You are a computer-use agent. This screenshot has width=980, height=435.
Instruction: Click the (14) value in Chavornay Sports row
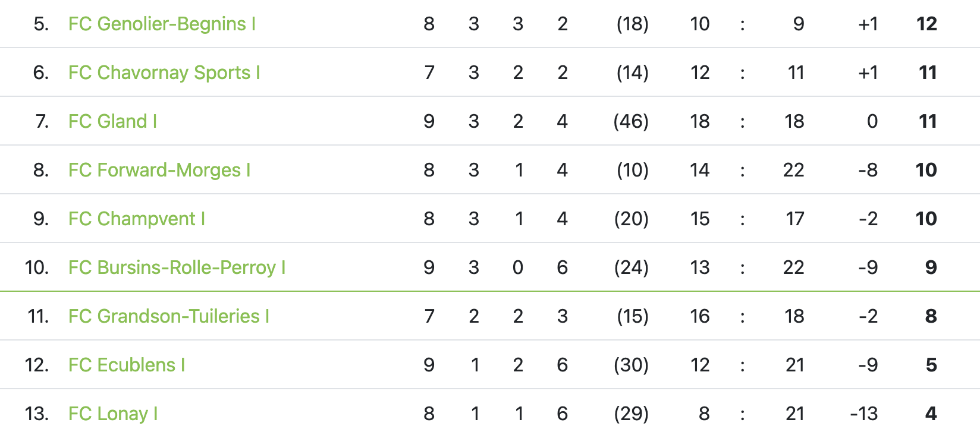tap(632, 72)
